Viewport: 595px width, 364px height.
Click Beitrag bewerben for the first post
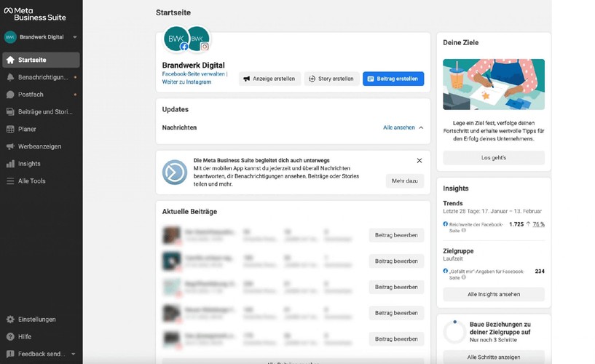pyautogui.click(x=396, y=235)
